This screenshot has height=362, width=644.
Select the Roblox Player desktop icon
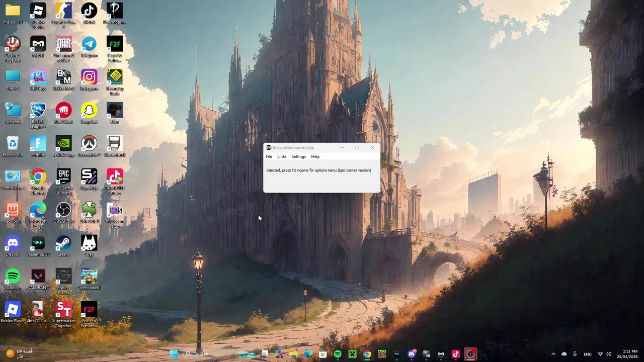tap(13, 312)
